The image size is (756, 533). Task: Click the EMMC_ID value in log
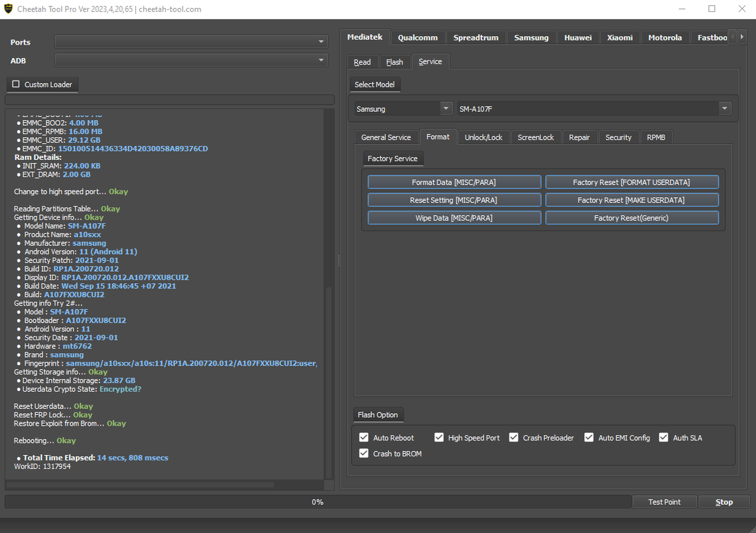coord(133,149)
